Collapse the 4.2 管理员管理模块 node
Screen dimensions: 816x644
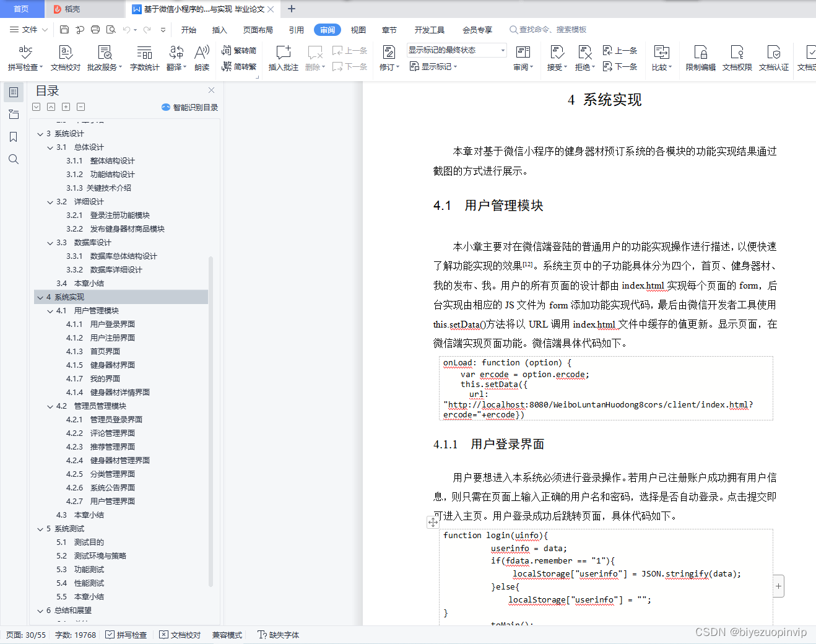point(50,406)
